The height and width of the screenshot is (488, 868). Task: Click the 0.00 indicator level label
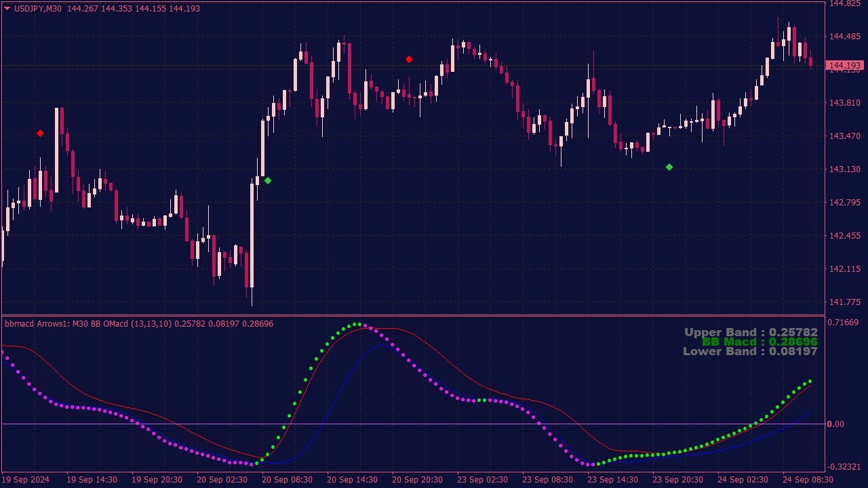pyautogui.click(x=837, y=424)
